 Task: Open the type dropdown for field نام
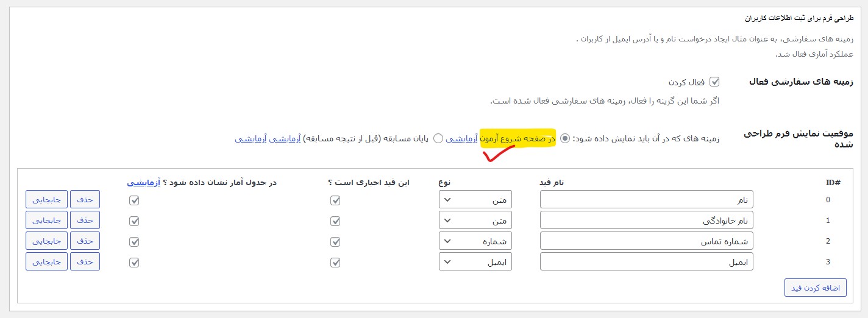(475, 200)
